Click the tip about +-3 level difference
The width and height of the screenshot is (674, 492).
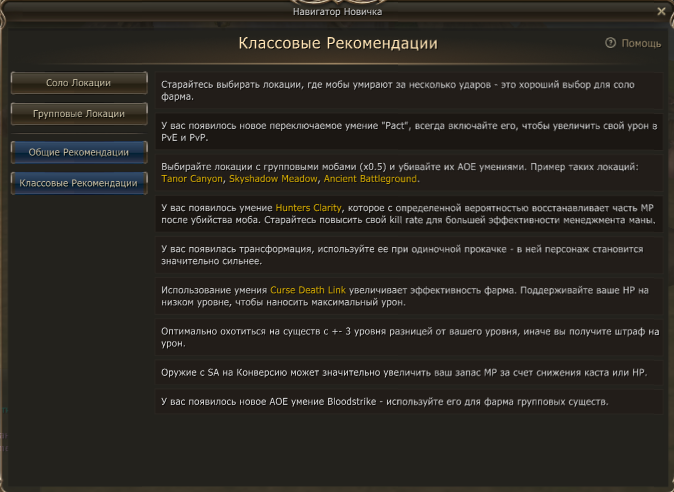(410, 337)
